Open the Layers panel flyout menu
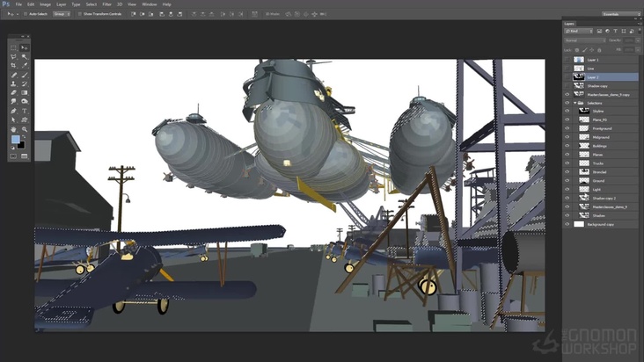The height and width of the screenshot is (362, 644). coord(640,24)
